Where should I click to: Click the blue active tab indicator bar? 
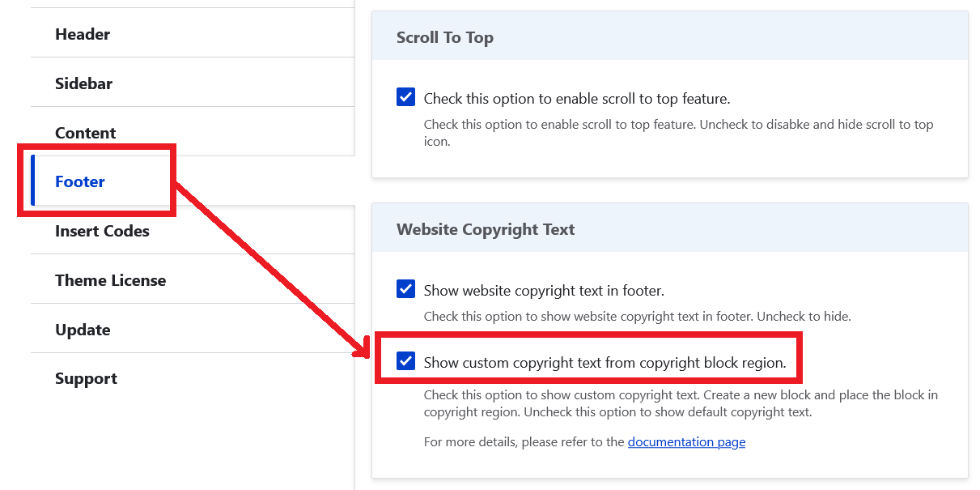click(x=32, y=181)
